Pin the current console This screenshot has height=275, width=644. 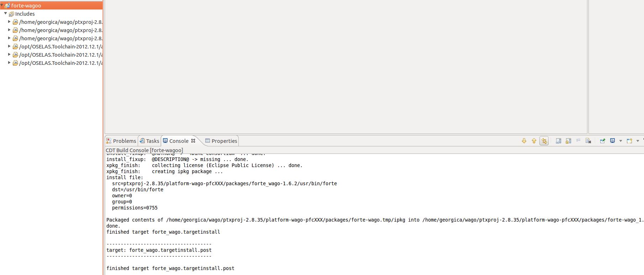pos(602,141)
